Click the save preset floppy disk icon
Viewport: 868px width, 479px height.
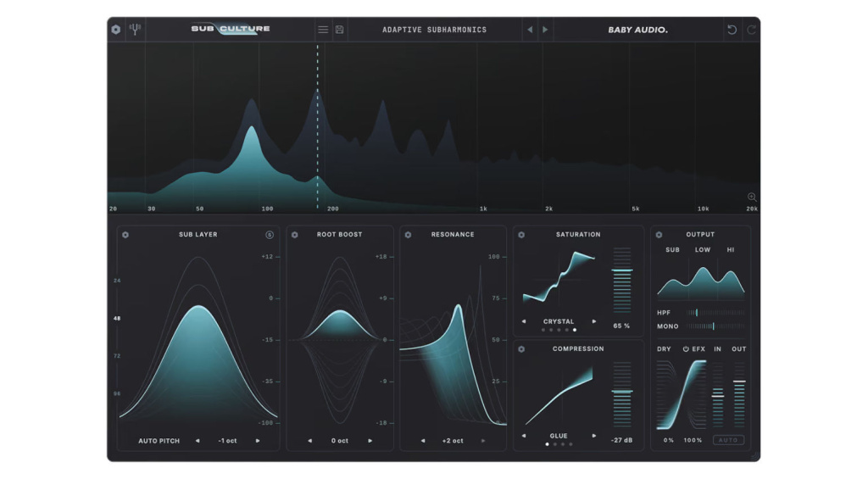point(339,30)
